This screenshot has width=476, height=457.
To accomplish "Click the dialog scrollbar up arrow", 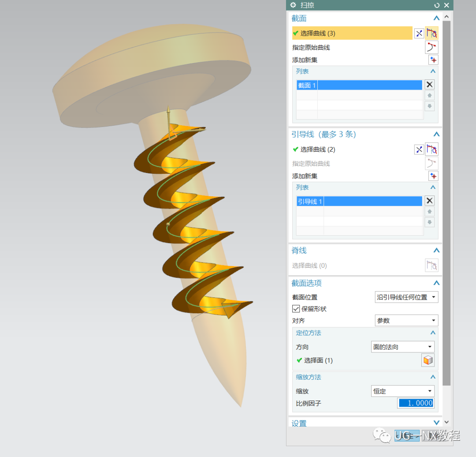I will [x=446, y=17].
